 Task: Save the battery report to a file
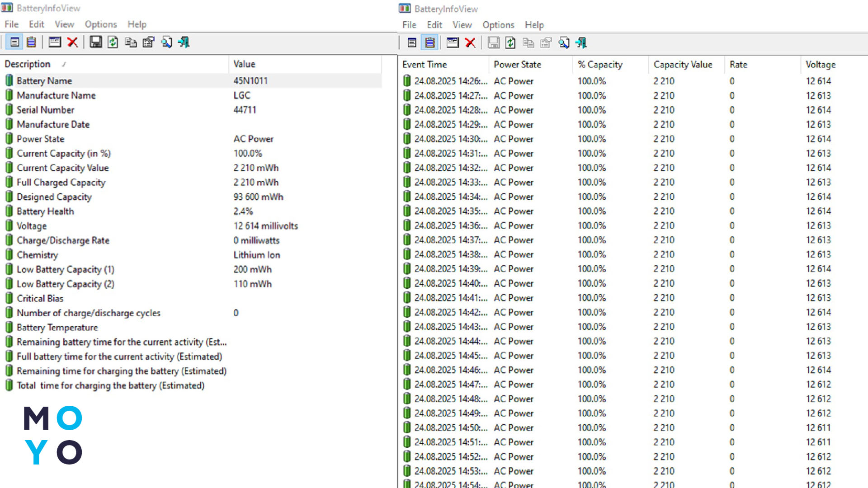[96, 42]
